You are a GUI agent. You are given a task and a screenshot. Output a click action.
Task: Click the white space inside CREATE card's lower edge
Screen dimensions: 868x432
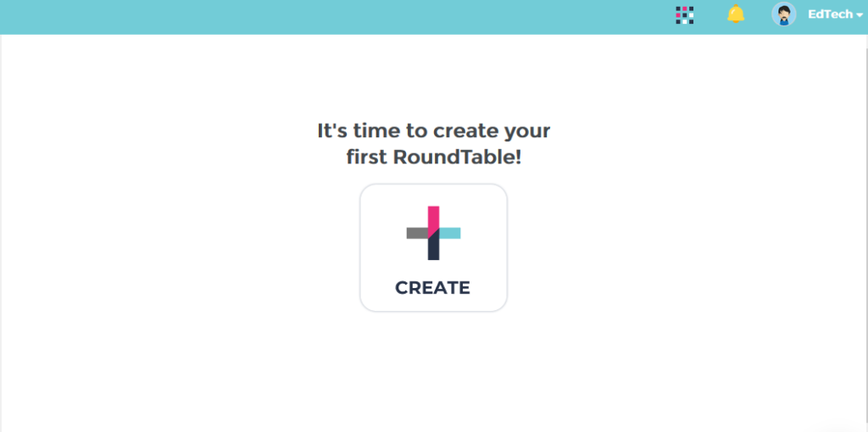click(433, 304)
